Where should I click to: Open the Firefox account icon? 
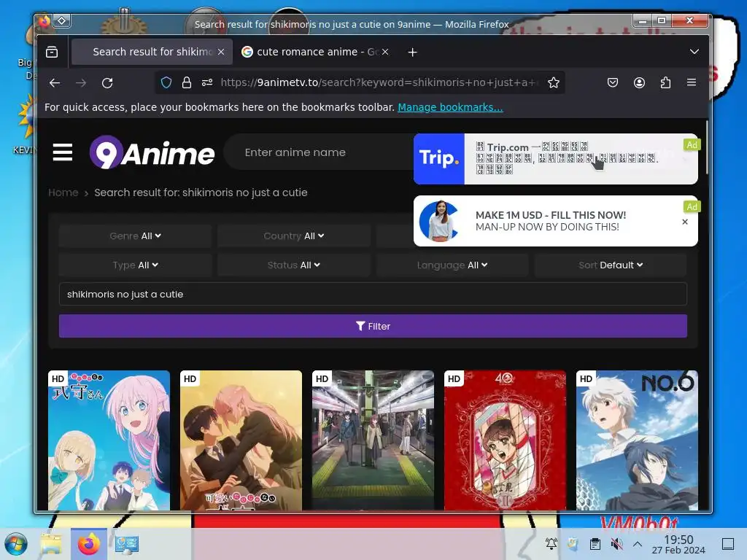(x=639, y=83)
